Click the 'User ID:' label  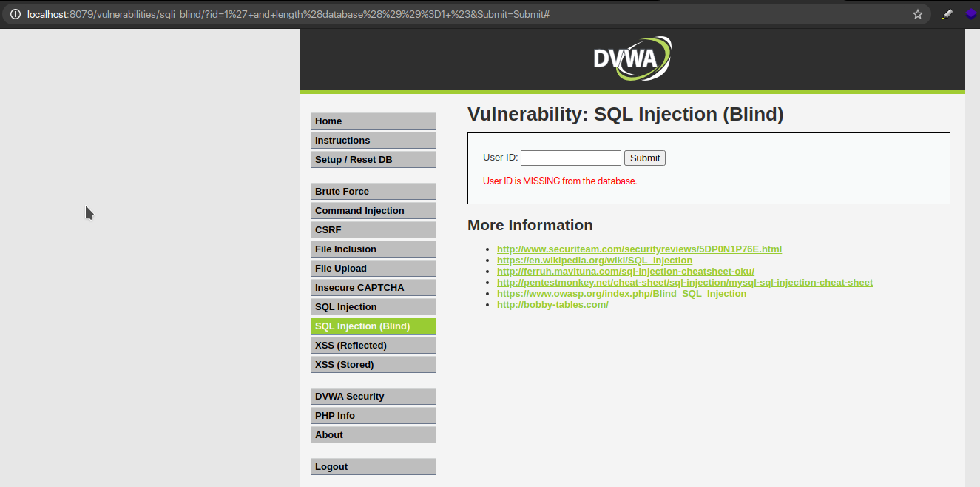(501, 158)
